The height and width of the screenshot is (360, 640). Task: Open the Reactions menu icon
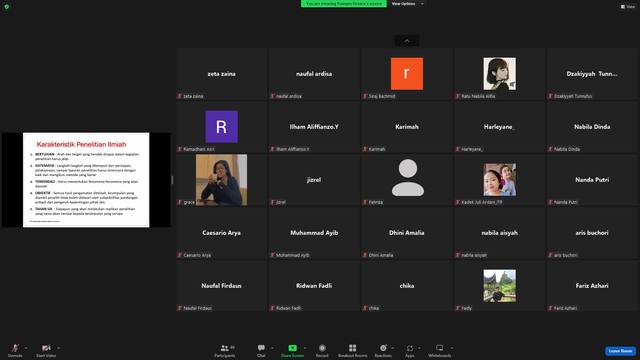[x=383, y=348]
